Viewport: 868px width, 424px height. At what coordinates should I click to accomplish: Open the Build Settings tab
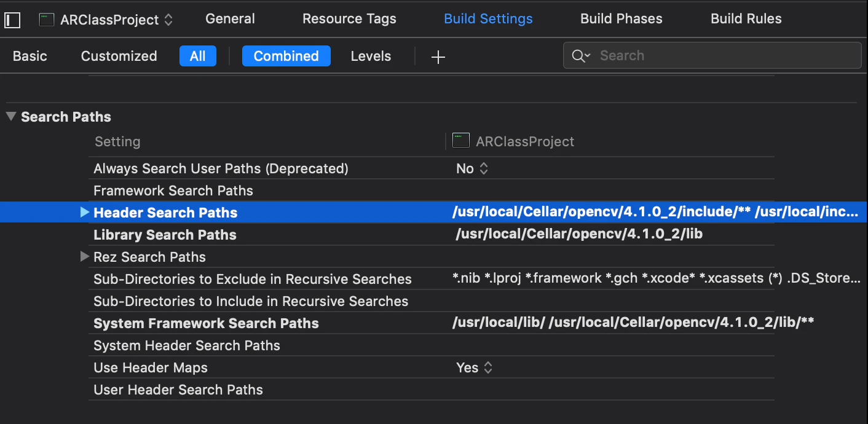(x=489, y=19)
